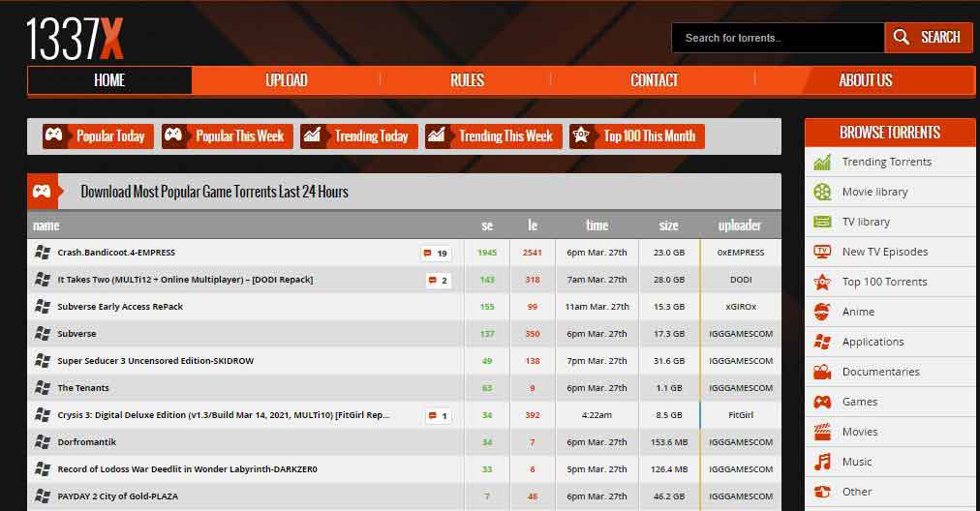Click Movie library reel icon in sidebar
The height and width of the screenshot is (511, 980).
(822, 192)
